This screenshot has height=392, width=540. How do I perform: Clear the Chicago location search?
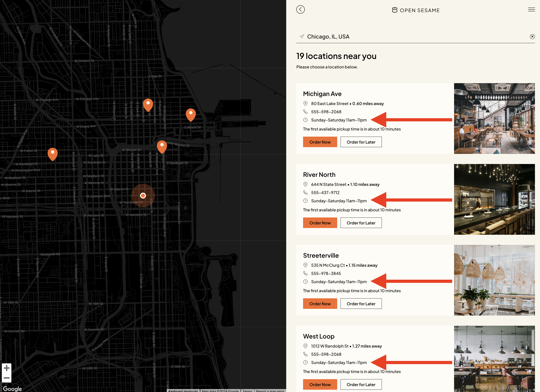(x=532, y=36)
